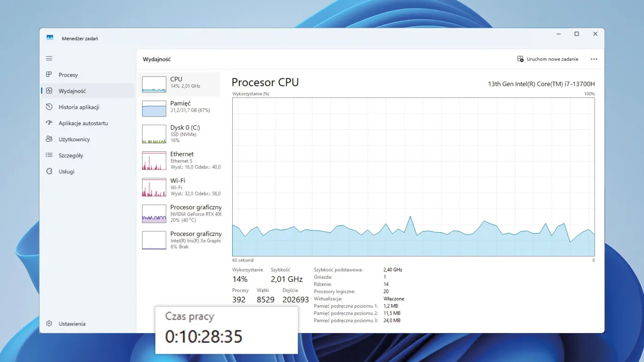Image resolution: width=644 pixels, height=362 pixels.
Task: Click the Ustawienia gear icon
Action: click(x=49, y=323)
